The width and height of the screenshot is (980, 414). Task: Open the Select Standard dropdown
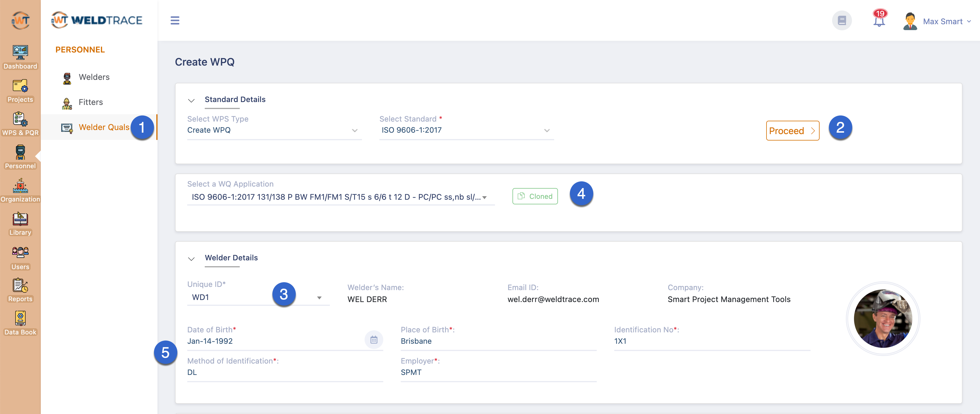(x=466, y=130)
